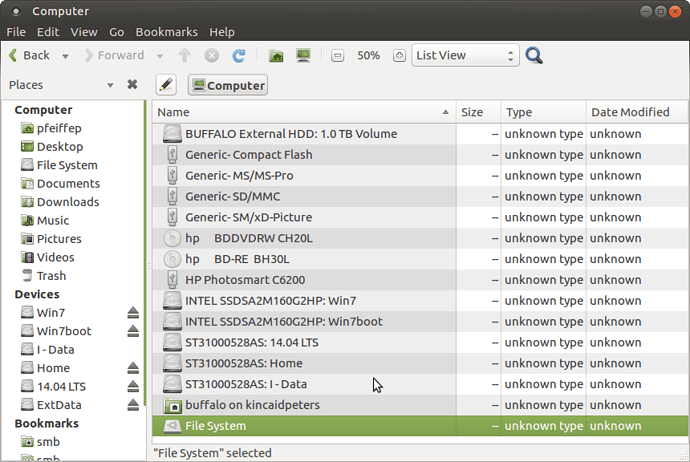Click the highlighted File System row
690x462 pixels.
point(420,426)
